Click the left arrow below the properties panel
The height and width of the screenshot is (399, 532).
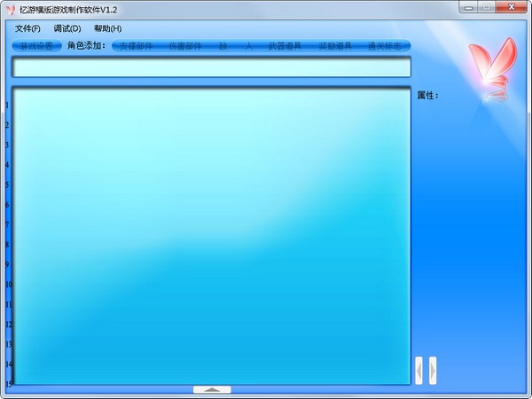[x=419, y=371]
